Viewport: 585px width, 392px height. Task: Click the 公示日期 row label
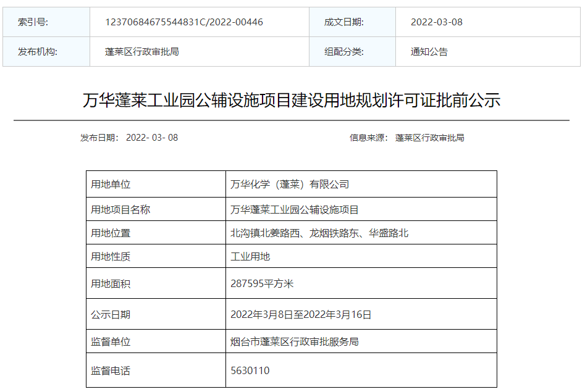point(111,315)
